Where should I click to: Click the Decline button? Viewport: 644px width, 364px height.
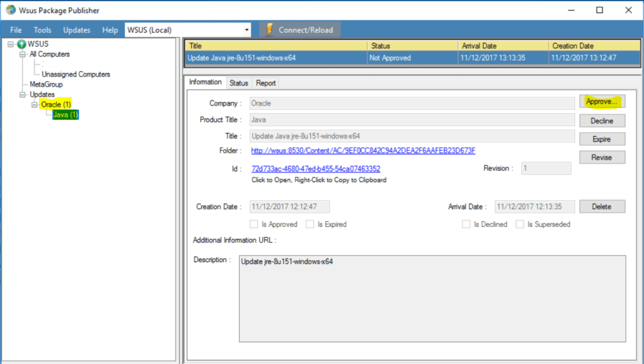point(601,120)
